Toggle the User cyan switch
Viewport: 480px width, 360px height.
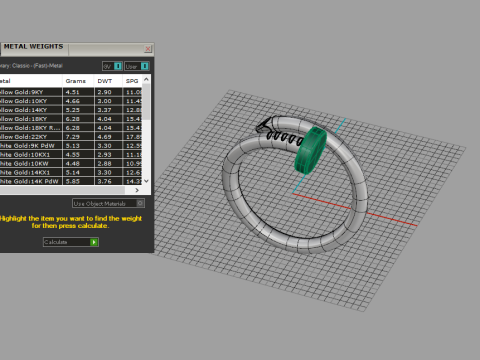tap(144, 66)
